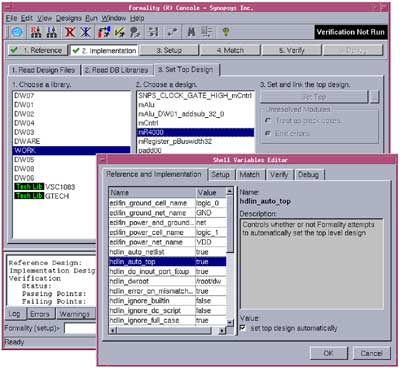Click Cancel in Shell Variables Editor
400x378 pixels.
(371, 353)
